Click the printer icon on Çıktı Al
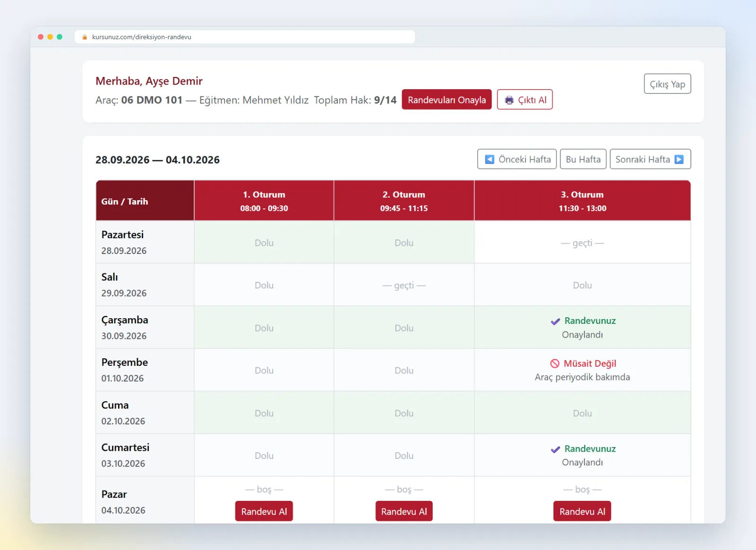Image resolution: width=756 pixels, height=550 pixels. 509,100
